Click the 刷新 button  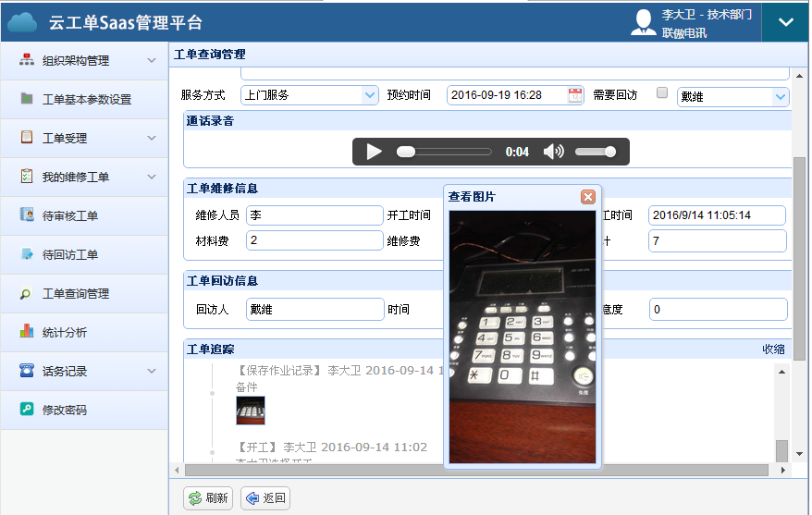click(x=208, y=498)
